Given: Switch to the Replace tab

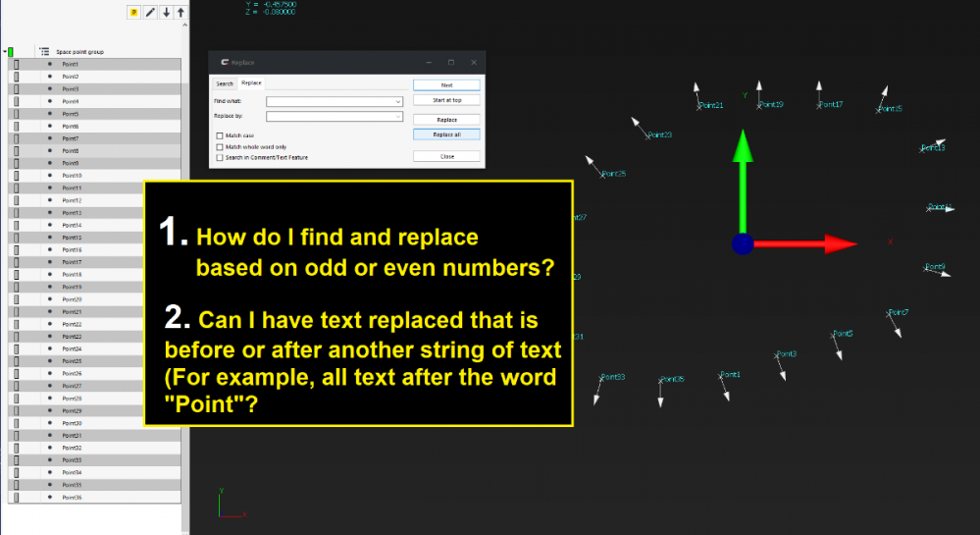Looking at the screenshot, I should point(251,82).
